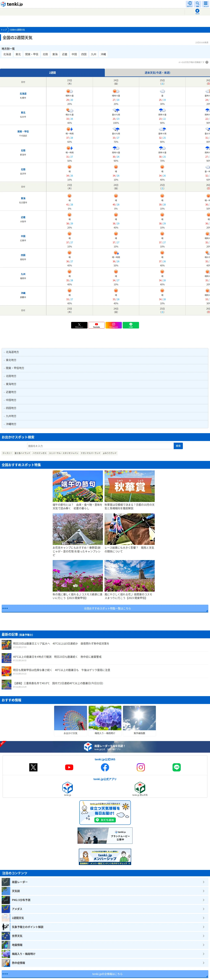Click the 地震情報 thumbnail icon in 注目のコンテンツ
Screen dimensions: 210x980
pos(6,945)
